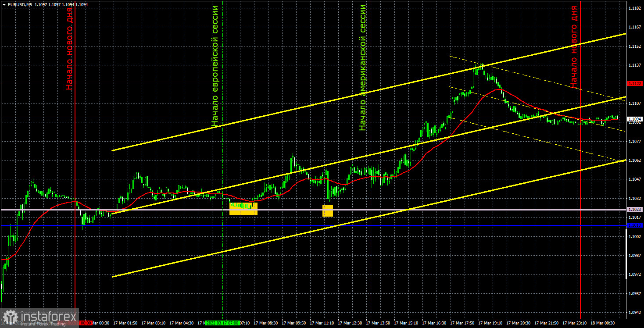This screenshot has height=328, width=644.
Task: Click the white 1.1094 current price tag
Action: 635,119
